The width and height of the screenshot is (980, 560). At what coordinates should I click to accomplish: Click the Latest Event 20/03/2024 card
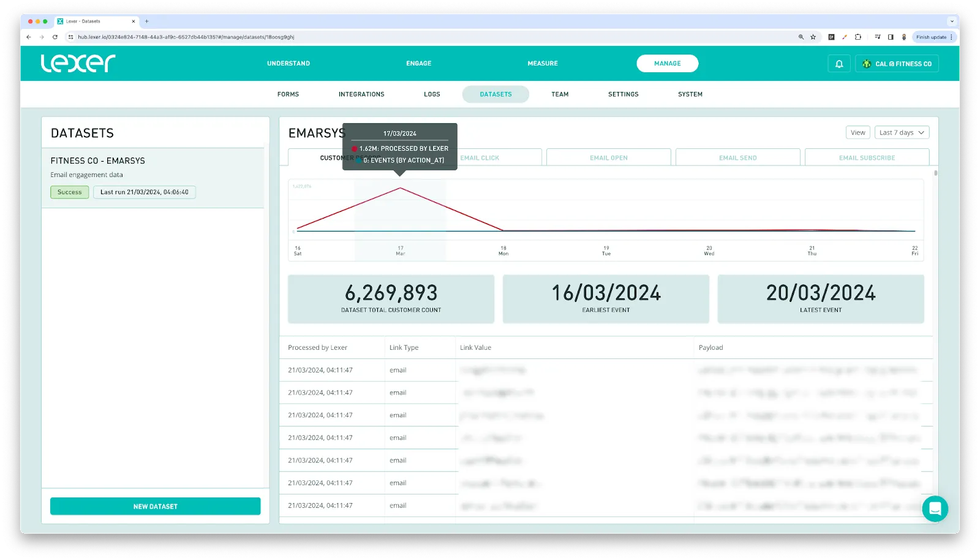click(821, 298)
